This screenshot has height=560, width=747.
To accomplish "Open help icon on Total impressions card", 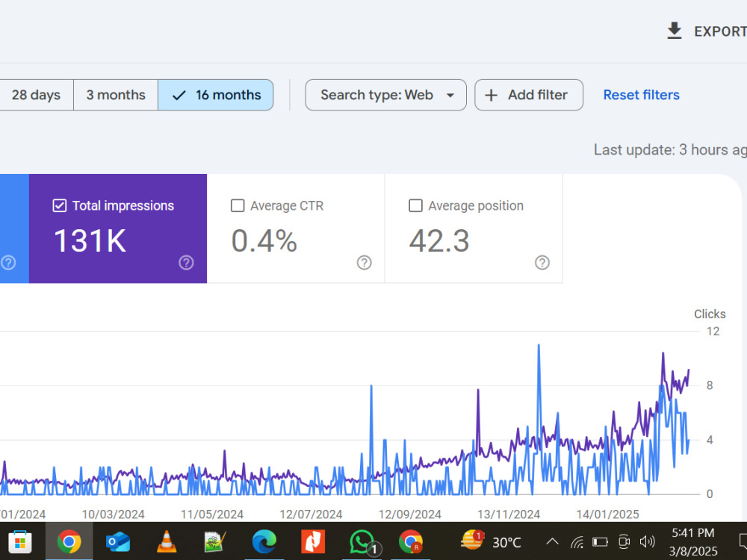I will pos(186,262).
